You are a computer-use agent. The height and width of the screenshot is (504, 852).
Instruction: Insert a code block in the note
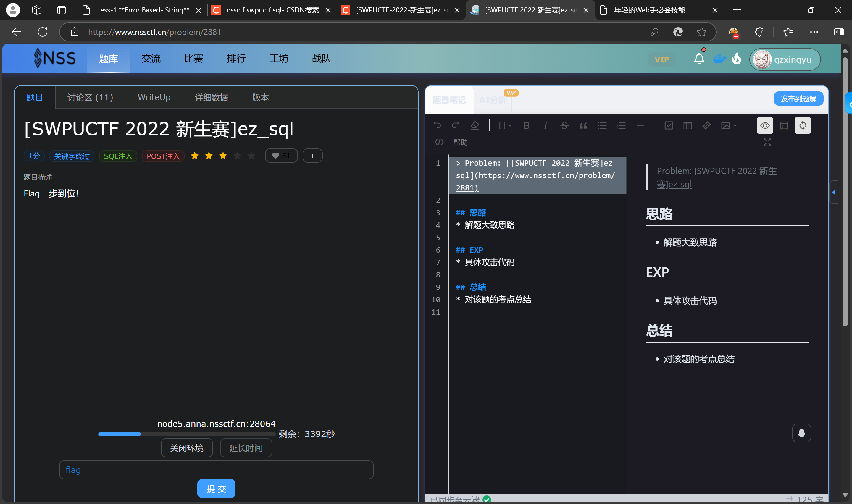tap(439, 142)
